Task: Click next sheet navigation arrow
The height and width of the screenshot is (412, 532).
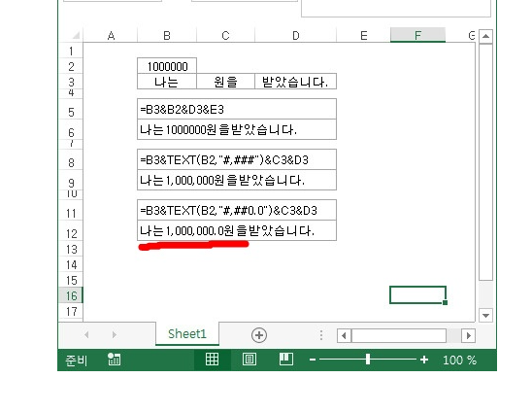Action: (x=114, y=335)
